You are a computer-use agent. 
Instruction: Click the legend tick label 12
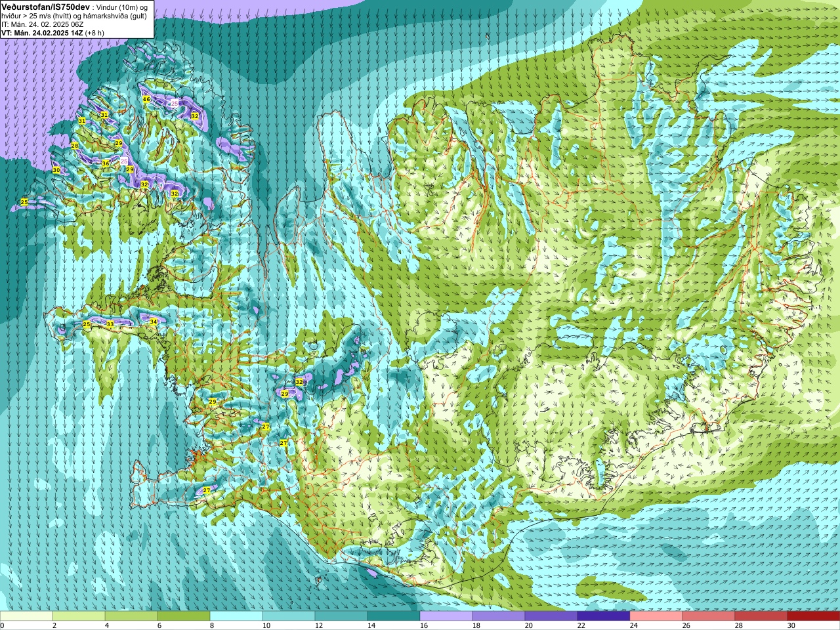(x=319, y=625)
